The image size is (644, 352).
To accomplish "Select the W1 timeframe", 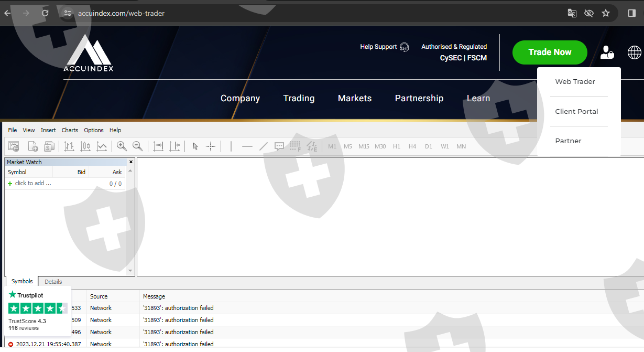I will (445, 146).
